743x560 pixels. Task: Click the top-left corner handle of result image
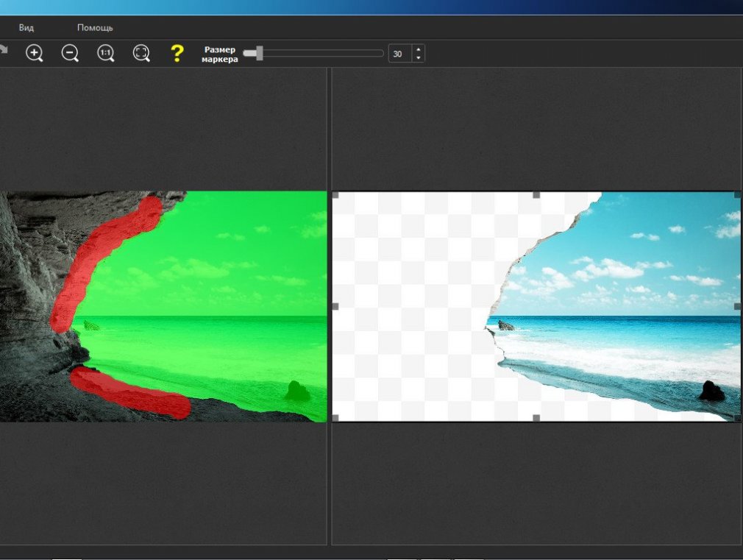(335, 195)
